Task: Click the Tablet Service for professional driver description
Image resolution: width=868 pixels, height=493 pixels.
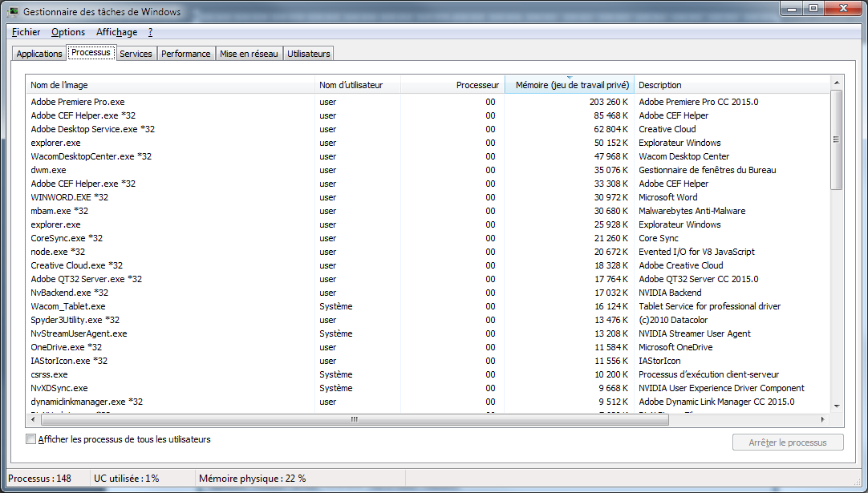Action: 710,306
